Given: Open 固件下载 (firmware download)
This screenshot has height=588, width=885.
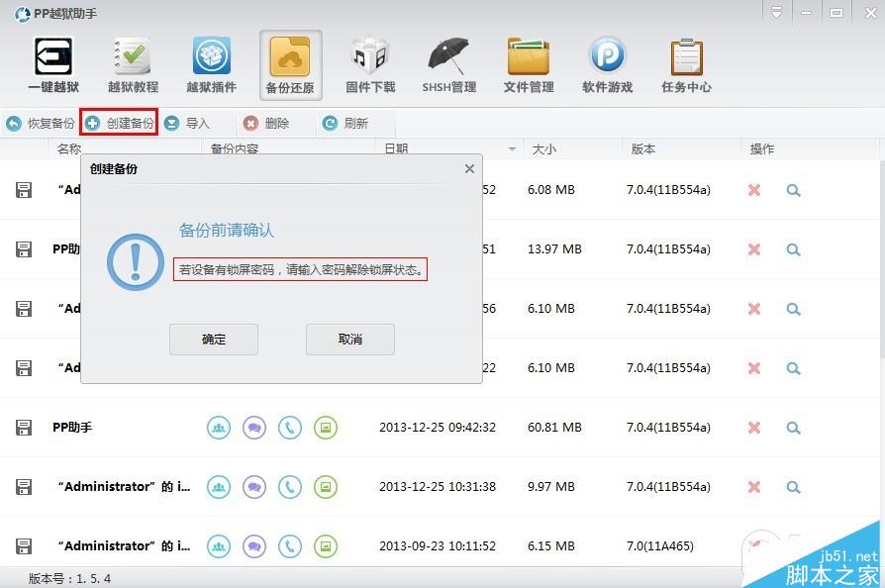Looking at the screenshot, I should pyautogui.click(x=369, y=62).
